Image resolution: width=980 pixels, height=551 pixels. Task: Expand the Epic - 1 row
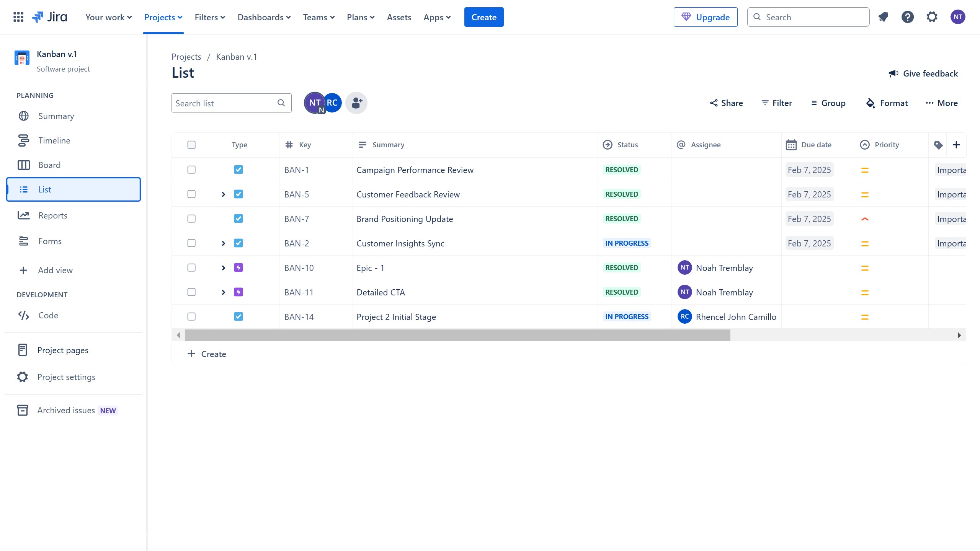(224, 268)
